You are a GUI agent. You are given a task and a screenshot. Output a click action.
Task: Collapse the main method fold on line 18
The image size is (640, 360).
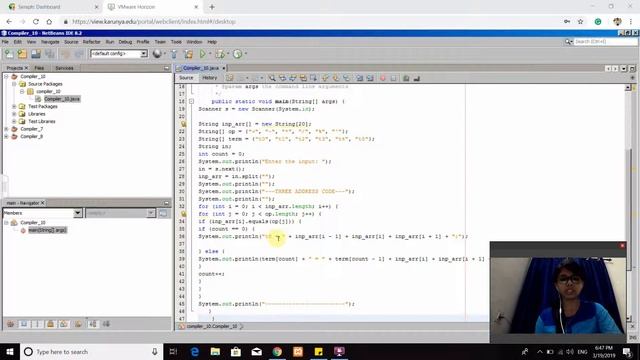click(191, 101)
